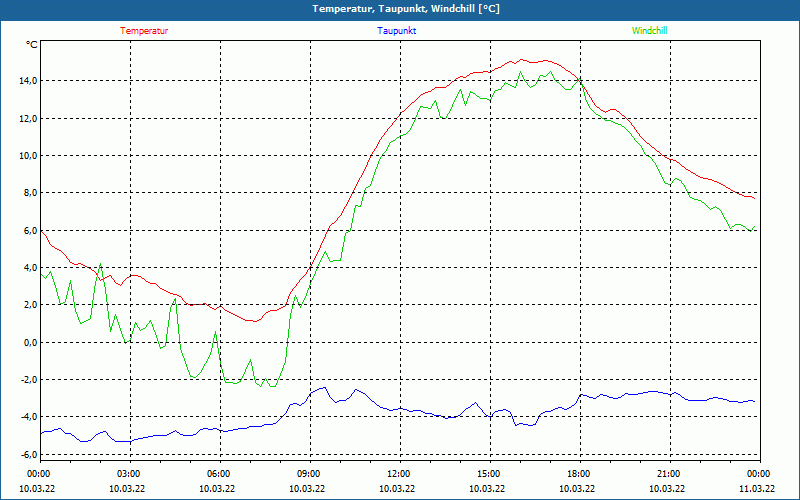Click the 11.03.22 date label

(x=757, y=488)
